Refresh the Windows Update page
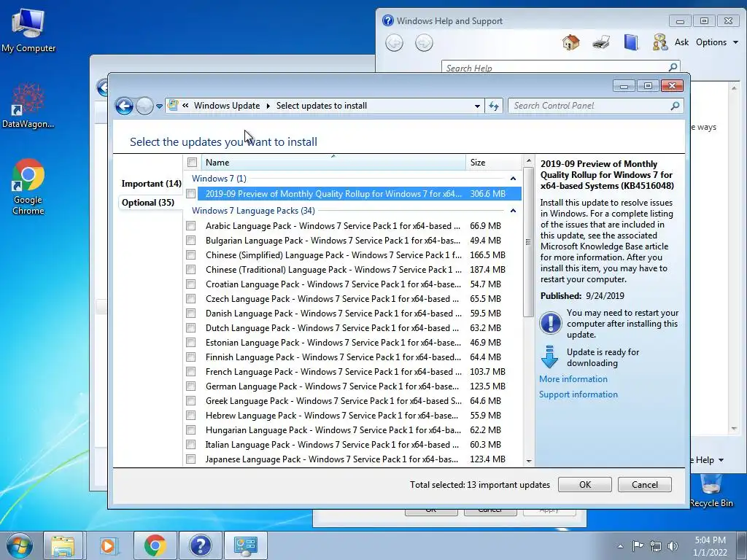The image size is (747, 560). tap(494, 106)
